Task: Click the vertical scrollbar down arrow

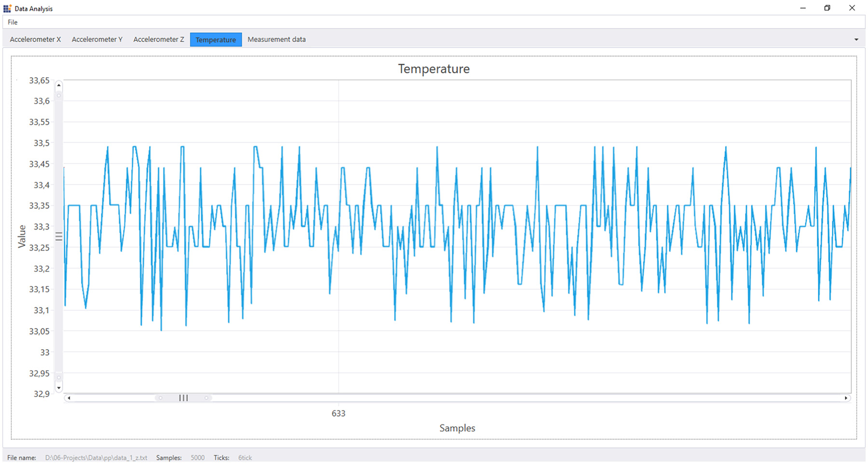Action: [x=59, y=387]
